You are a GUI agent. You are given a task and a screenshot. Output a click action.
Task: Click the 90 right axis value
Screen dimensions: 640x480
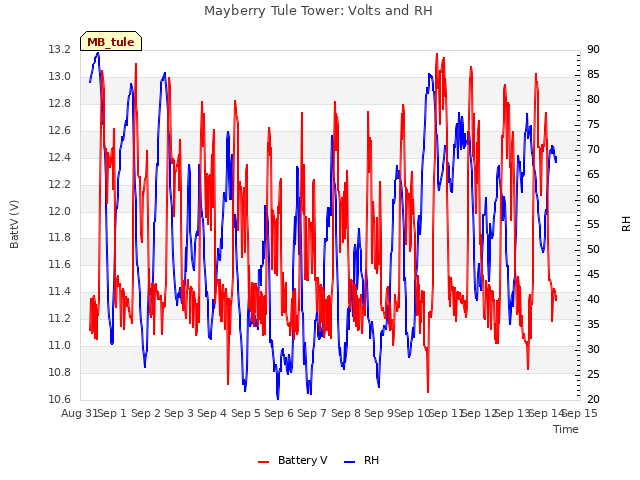tap(593, 50)
